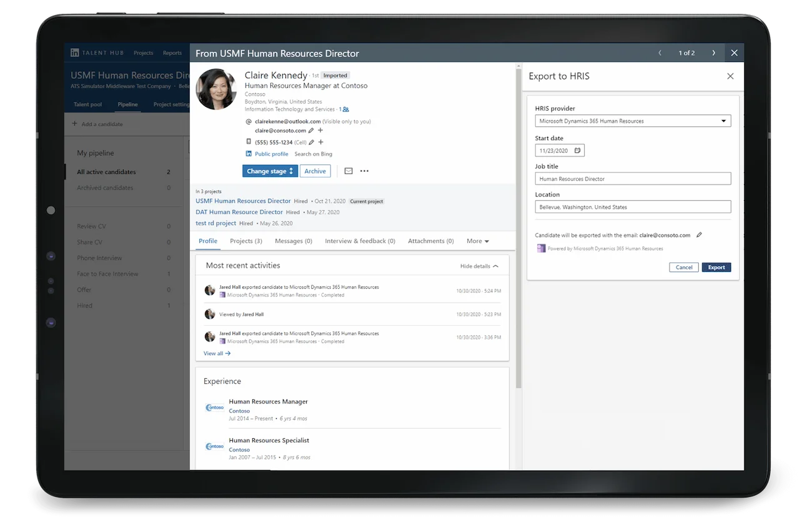Open the Interview & feedback (0) tab
The image size is (812, 532).
tap(360, 241)
